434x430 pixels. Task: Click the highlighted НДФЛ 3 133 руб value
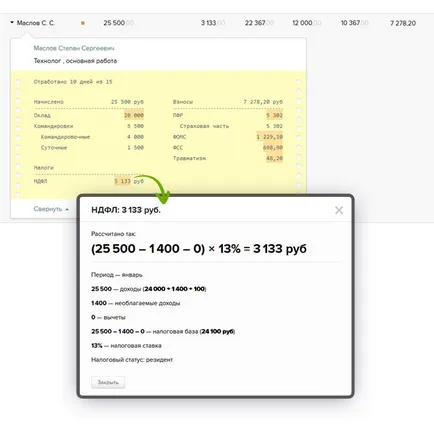point(129,181)
